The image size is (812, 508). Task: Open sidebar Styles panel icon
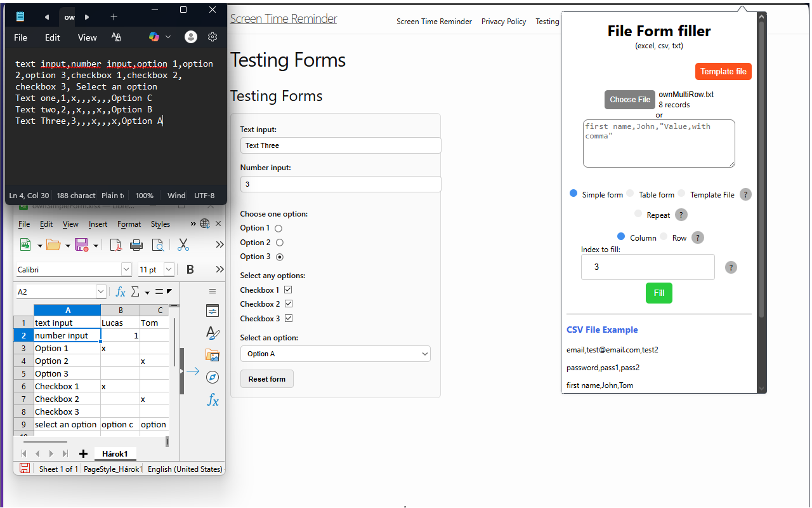213,333
